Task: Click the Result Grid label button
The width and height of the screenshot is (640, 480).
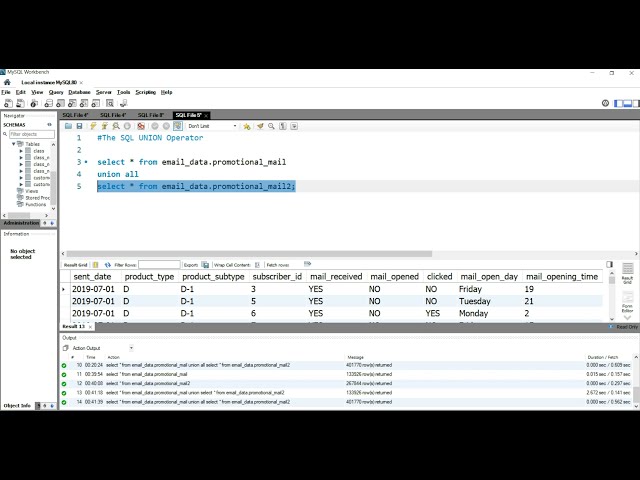Action: 76,265
